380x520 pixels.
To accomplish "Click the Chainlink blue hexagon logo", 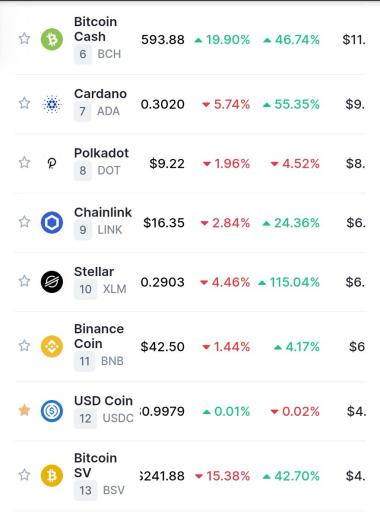I will (x=52, y=222).
